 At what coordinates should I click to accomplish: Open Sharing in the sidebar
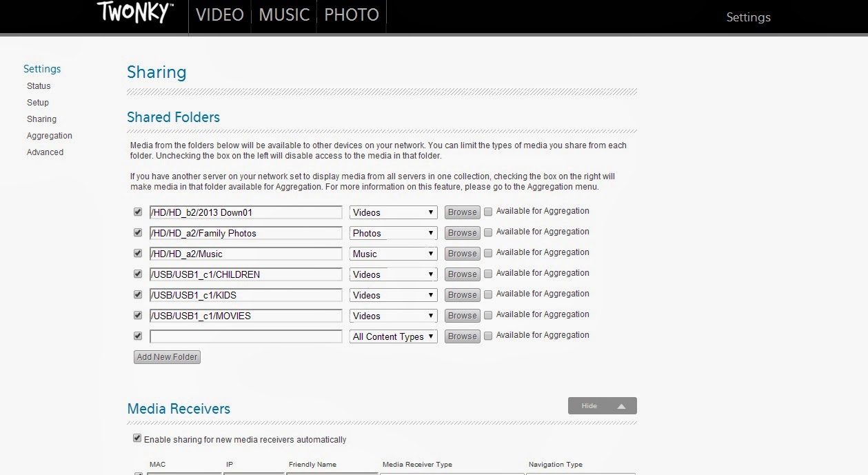pos(41,119)
